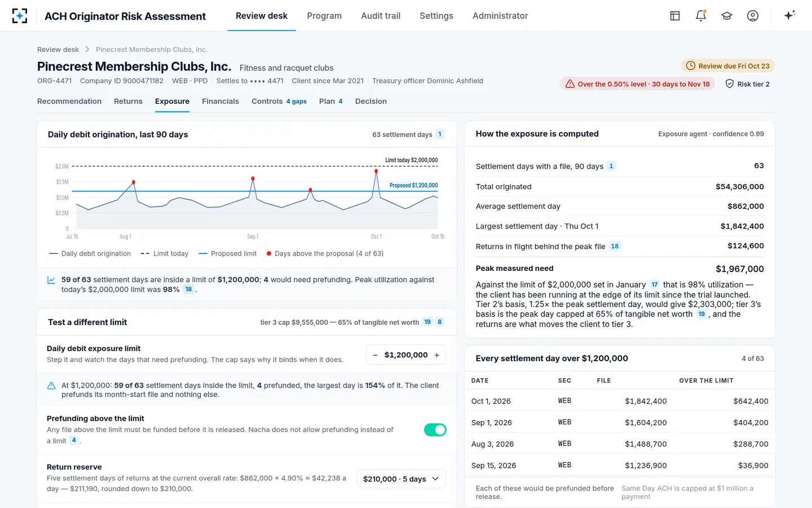Click the alert icon beside At $1,200,000 note
This screenshot has height=508, width=812.
[x=51, y=386]
